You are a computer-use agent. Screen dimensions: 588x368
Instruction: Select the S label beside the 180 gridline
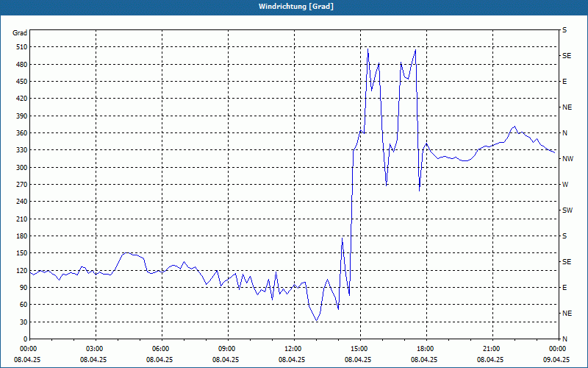tap(564, 236)
